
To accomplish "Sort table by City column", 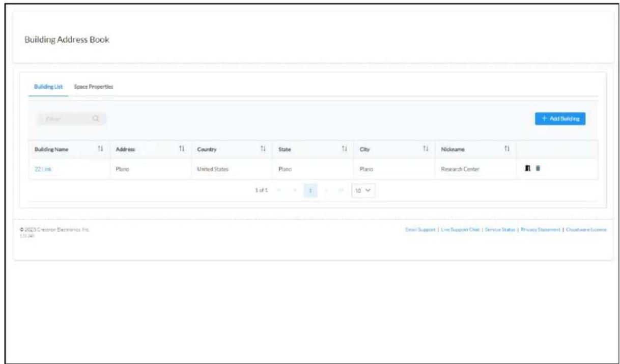I will click(x=425, y=149).
